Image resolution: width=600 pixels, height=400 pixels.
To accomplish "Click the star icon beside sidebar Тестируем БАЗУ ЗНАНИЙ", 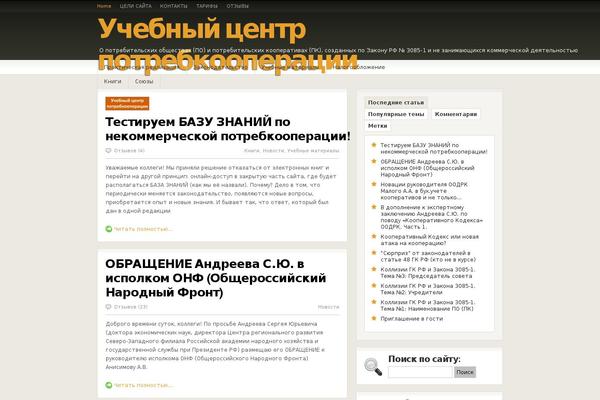I will [374, 145].
